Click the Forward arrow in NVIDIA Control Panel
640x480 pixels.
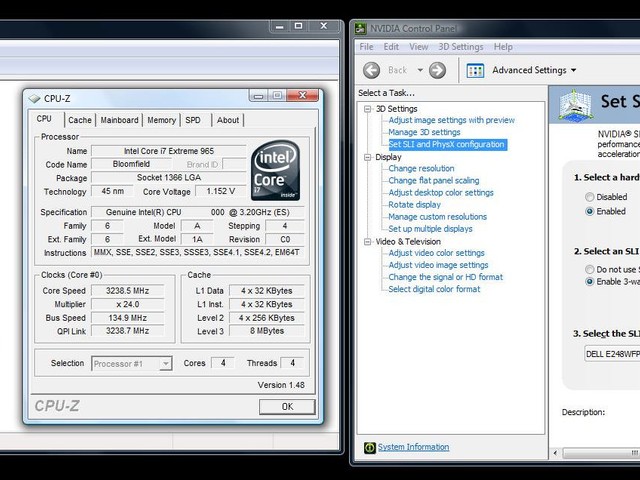[x=437, y=70]
